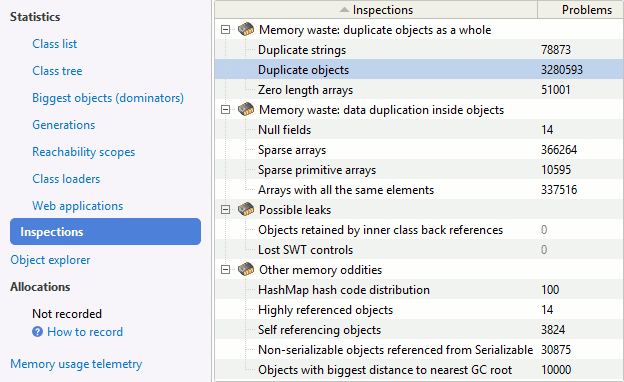The image size is (624, 382).
Task: Click the chip icon next to Possible leaks
Action: coord(246,209)
